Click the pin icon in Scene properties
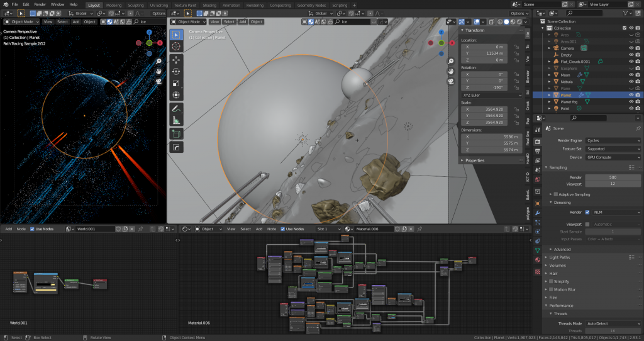The width and height of the screenshot is (644, 341). point(638,128)
